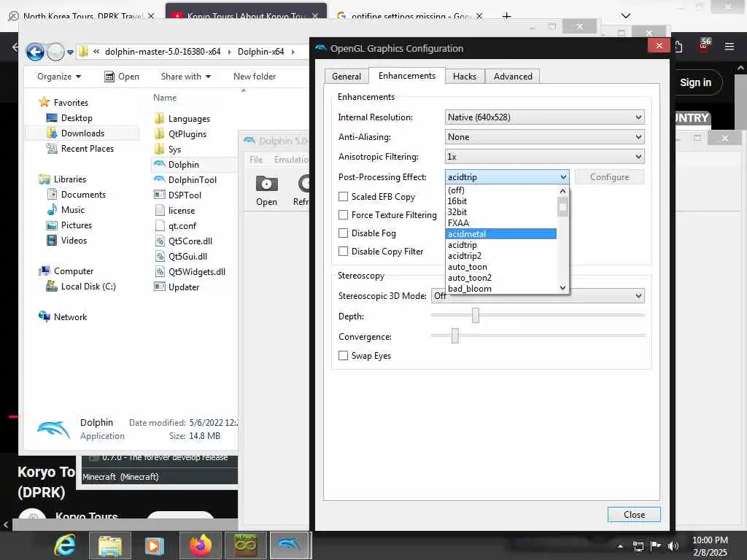
Task: Go back in File Explorer
Action: (35, 52)
